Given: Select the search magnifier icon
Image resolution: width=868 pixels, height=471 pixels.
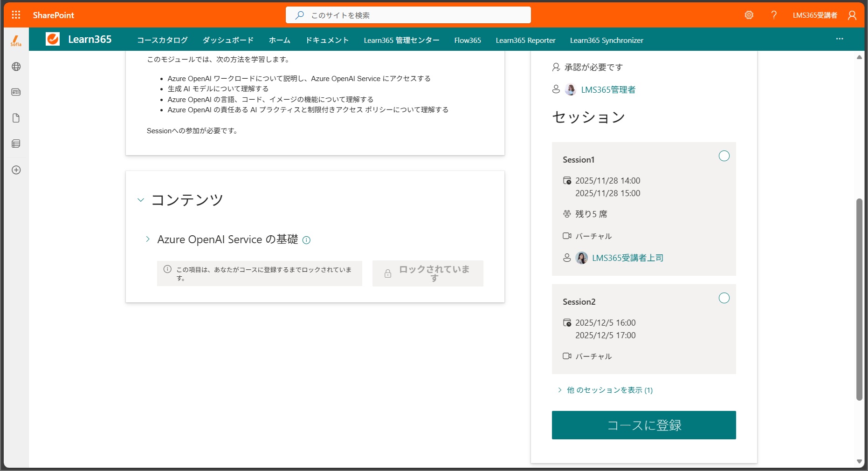Looking at the screenshot, I should [x=300, y=15].
